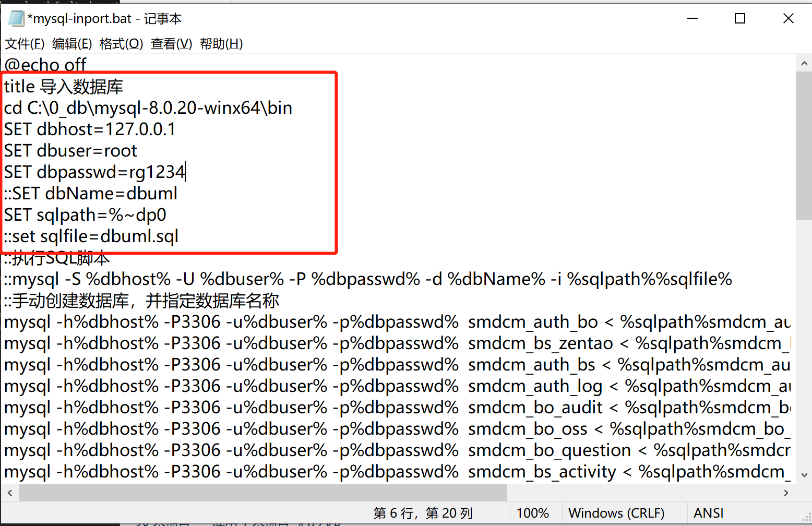Open the 格式(O) menu
The width and height of the screenshot is (812, 526).
[121, 44]
